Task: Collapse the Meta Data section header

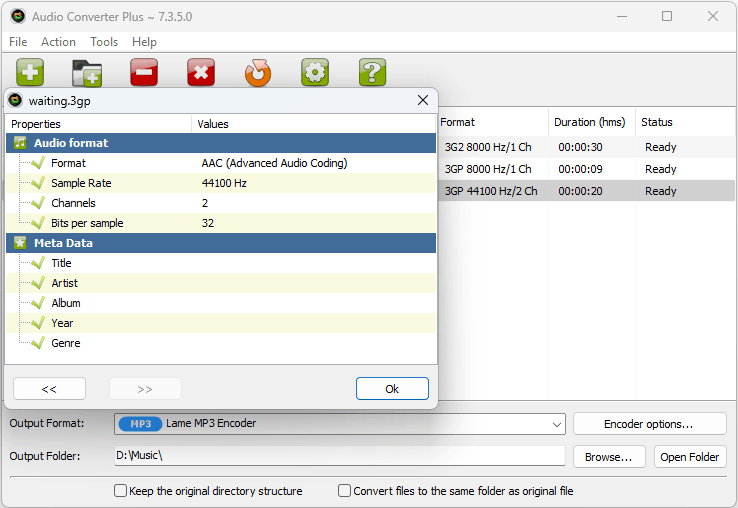Action: pos(221,243)
